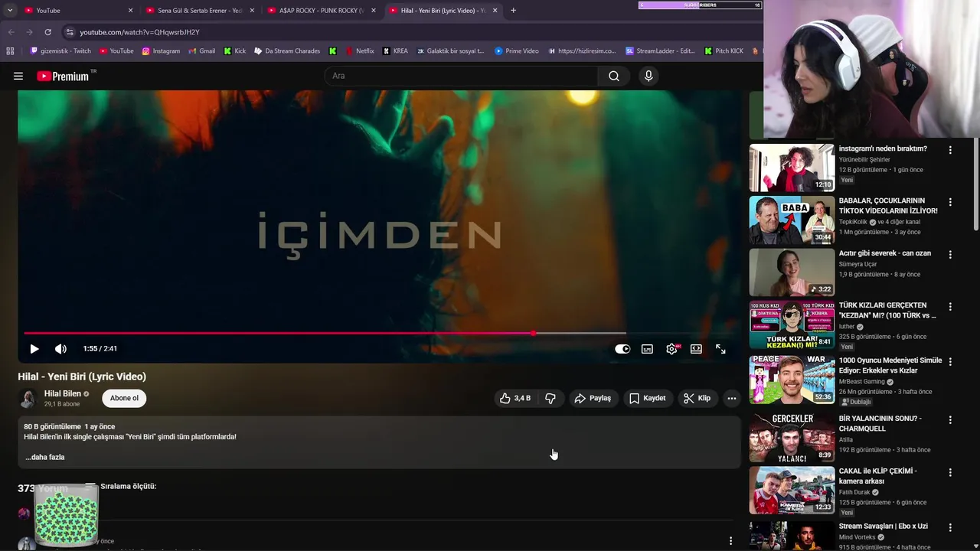Play the paused video
This screenshot has width=980, height=551.
(x=34, y=349)
